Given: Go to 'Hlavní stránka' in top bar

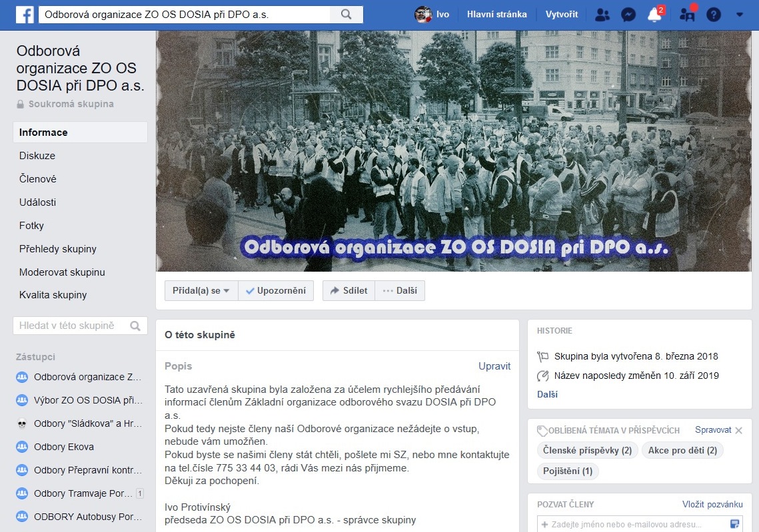Looking at the screenshot, I should (496, 15).
